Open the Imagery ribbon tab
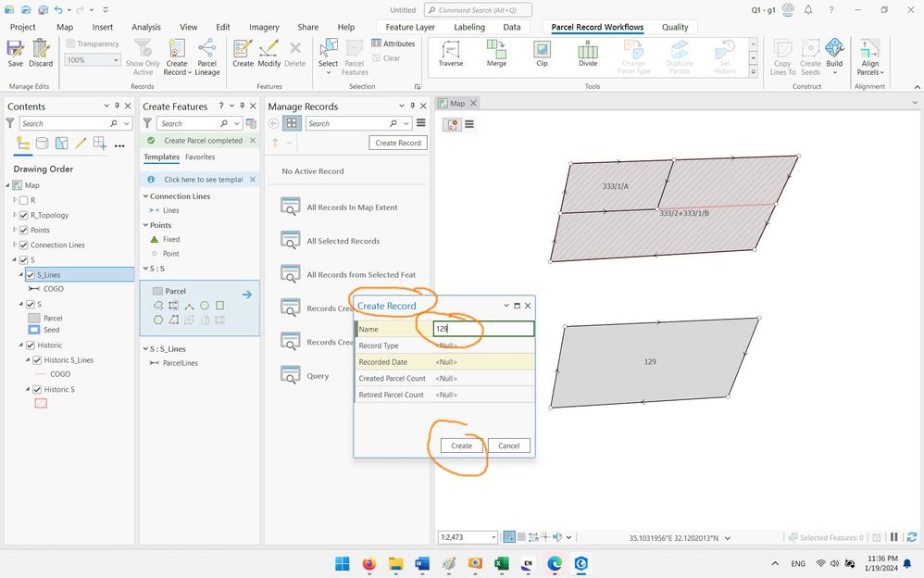 tap(264, 27)
